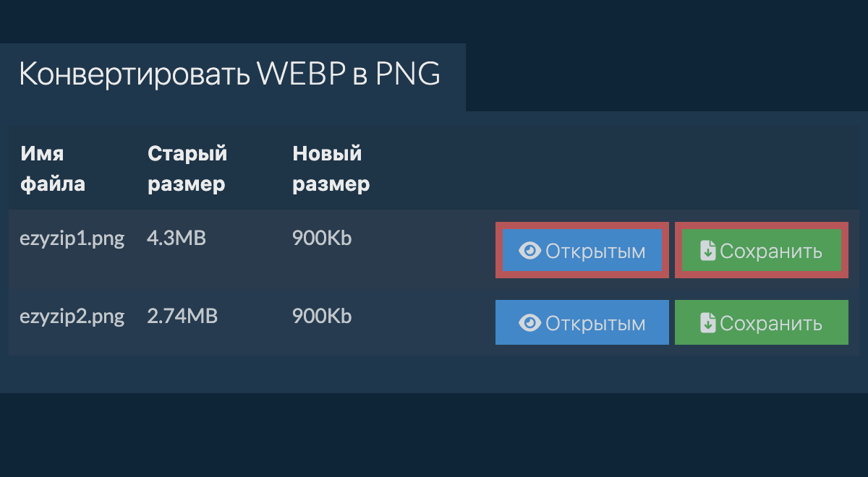Click the word PNG in the heading

408,74
